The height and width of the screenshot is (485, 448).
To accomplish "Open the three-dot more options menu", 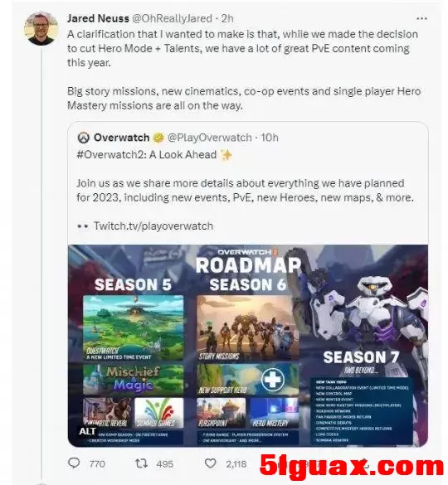I will point(421,19).
